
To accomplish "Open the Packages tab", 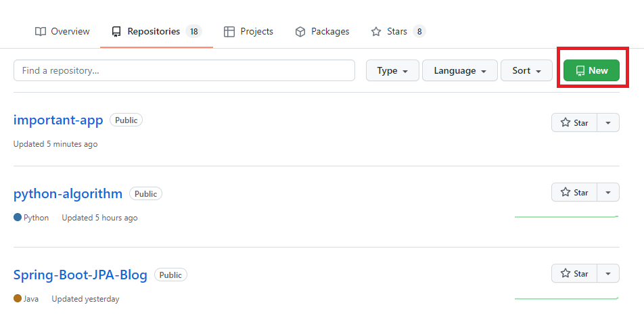I will pos(322,32).
